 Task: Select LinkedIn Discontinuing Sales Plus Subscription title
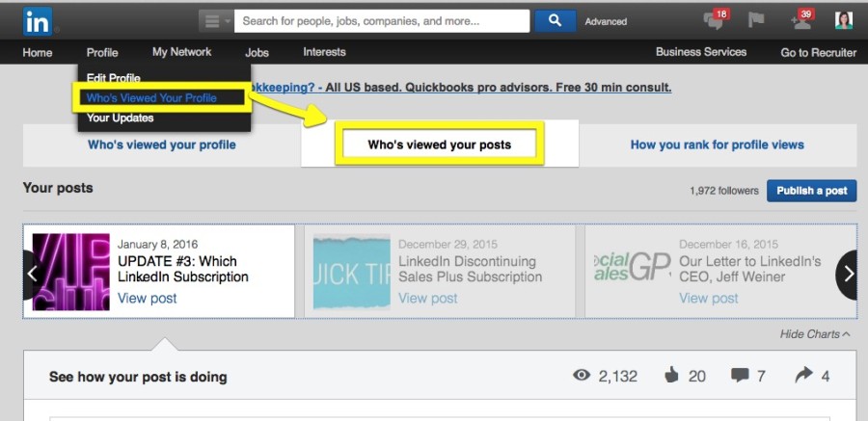[x=471, y=269]
